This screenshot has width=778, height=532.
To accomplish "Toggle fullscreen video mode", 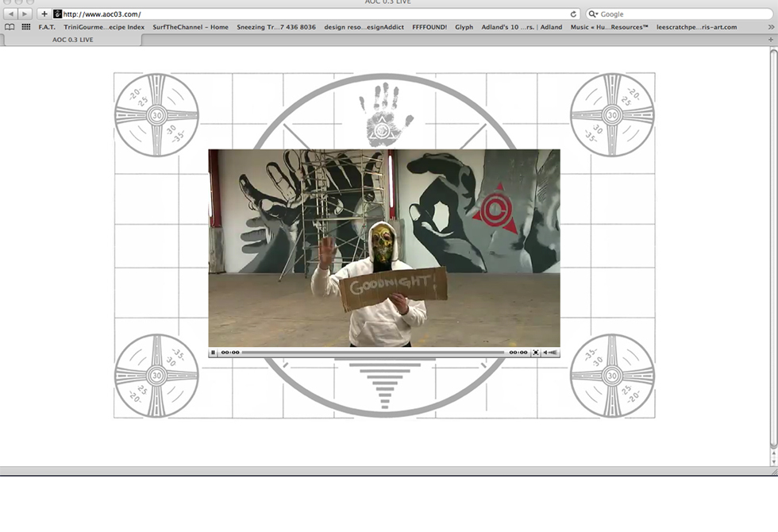I will click(535, 353).
